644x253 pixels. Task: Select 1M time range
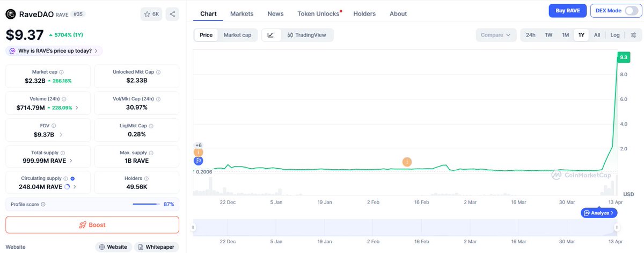pos(565,35)
